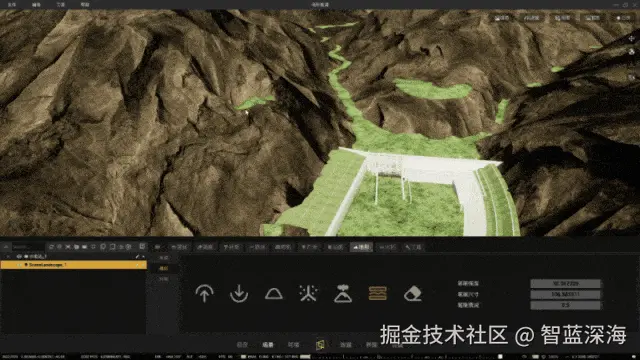Click the viewport button with the white dot icon
This screenshot has width=640, height=360.
pos(623,18)
